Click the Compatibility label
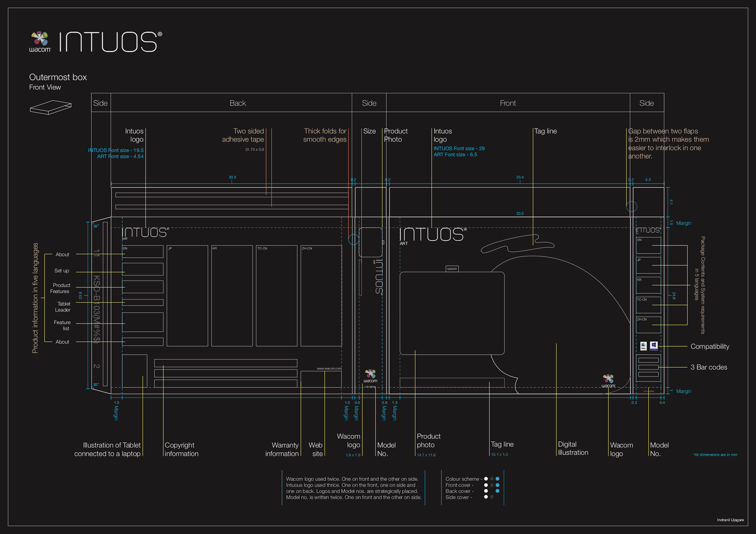 click(x=710, y=346)
